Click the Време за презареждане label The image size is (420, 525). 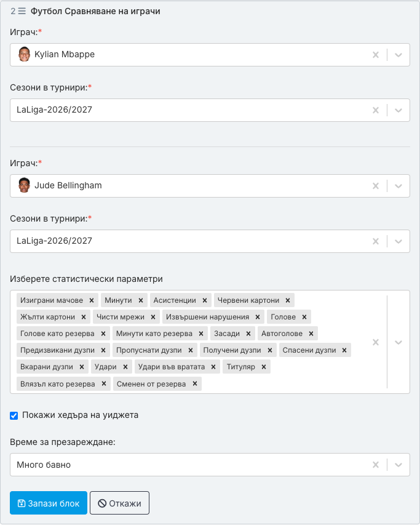tap(63, 442)
